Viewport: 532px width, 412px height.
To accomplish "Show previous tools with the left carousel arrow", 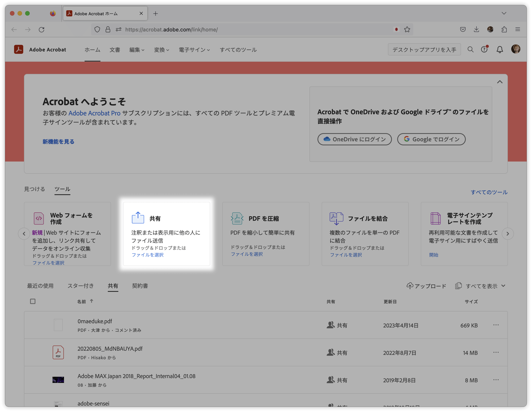I will coord(24,234).
